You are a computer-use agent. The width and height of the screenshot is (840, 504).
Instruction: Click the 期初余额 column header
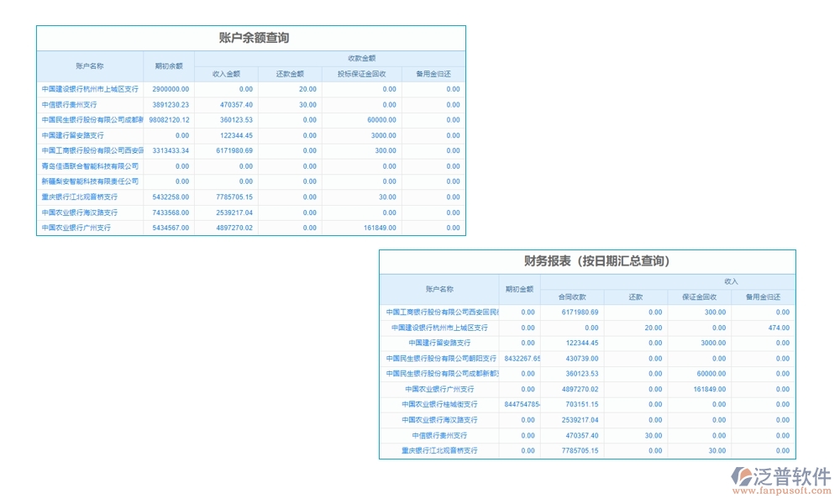pyautogui.click(x=168, y=66)
